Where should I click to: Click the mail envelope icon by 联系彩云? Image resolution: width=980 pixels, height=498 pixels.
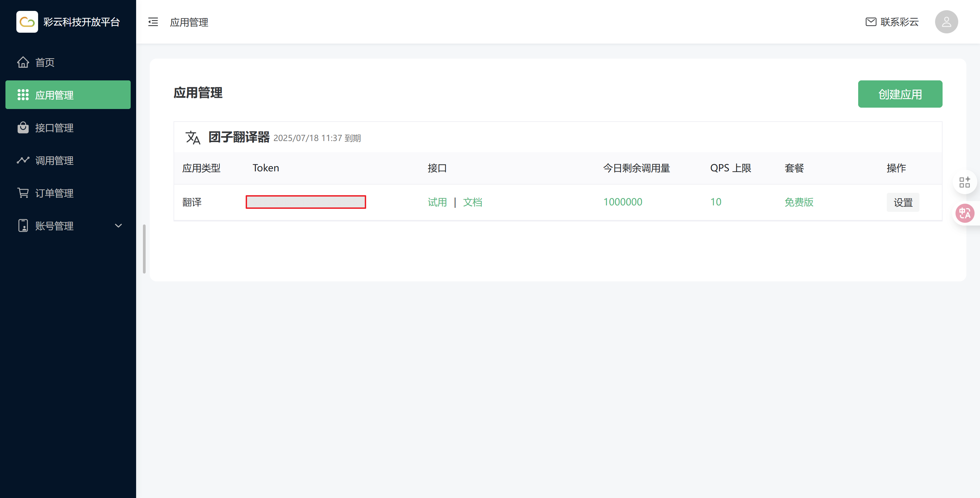click(x=871, y=22)
